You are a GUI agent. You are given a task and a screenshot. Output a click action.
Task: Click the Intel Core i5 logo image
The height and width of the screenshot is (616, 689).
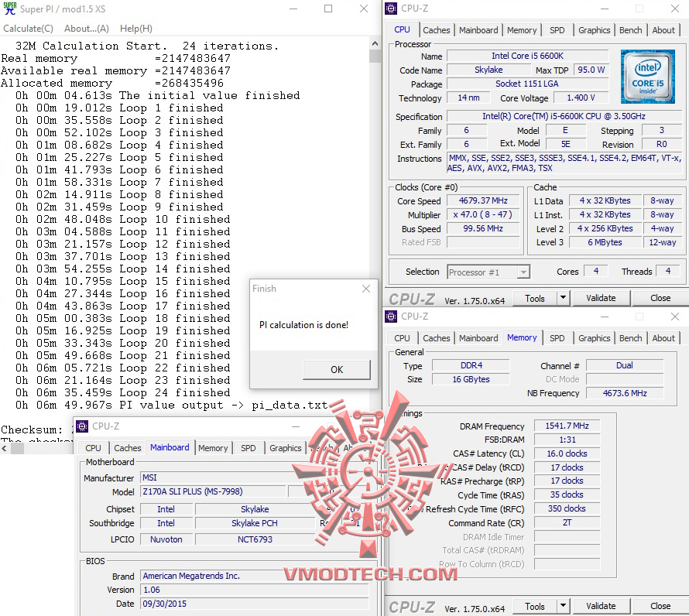point(647,77)
